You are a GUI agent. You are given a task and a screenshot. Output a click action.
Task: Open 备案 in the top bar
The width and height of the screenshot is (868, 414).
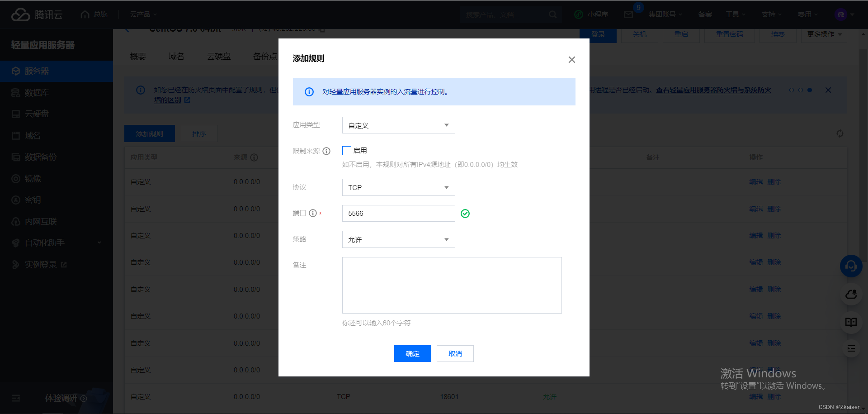click(x=705, y=14)
